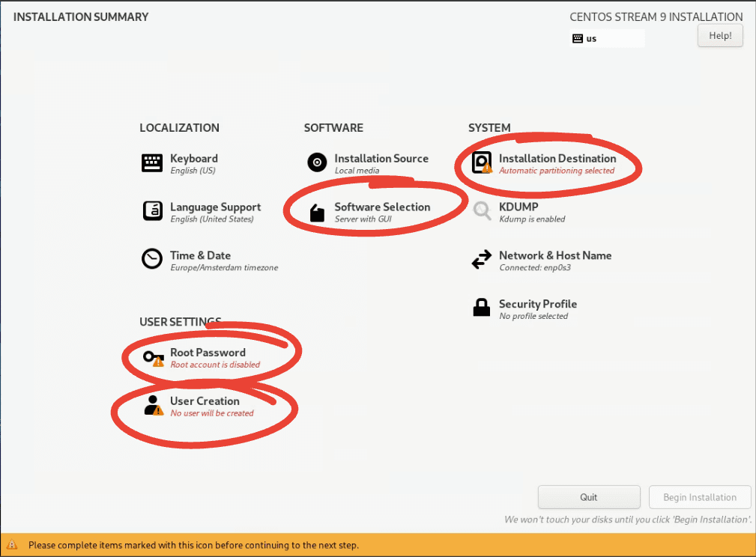Open the Software Selection package icon

[x=317, y=213]
